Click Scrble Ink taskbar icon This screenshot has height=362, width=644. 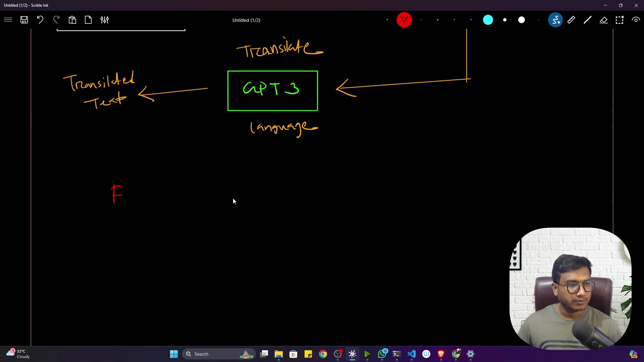point(353,354)
